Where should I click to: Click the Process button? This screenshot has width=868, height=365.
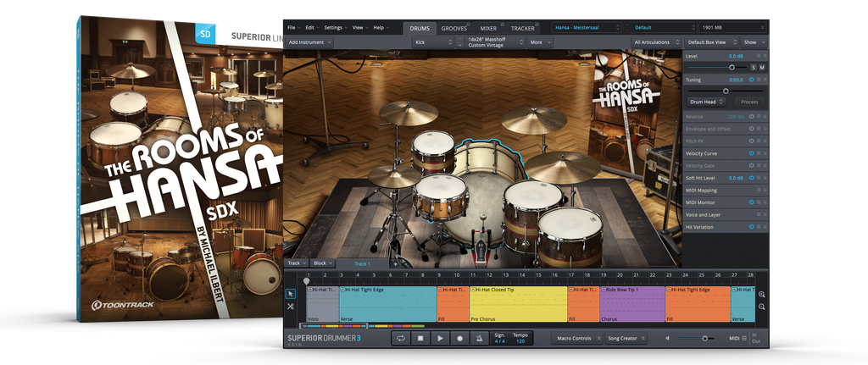coord(749,102)
